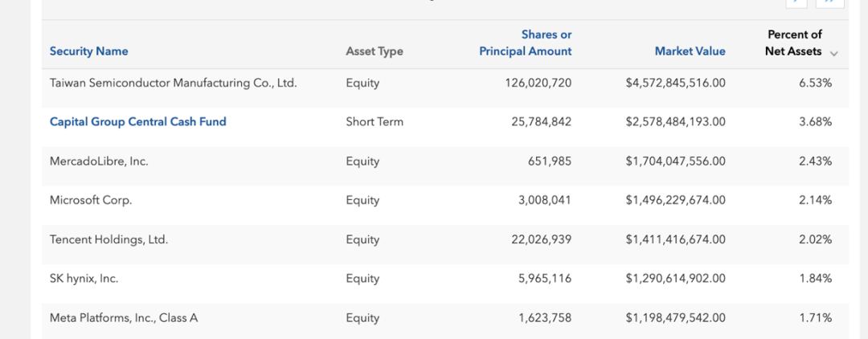Screen dimensions: 868x339
Task: Select SK hynix, Inc. holding
Action: [x=84, y=279]
